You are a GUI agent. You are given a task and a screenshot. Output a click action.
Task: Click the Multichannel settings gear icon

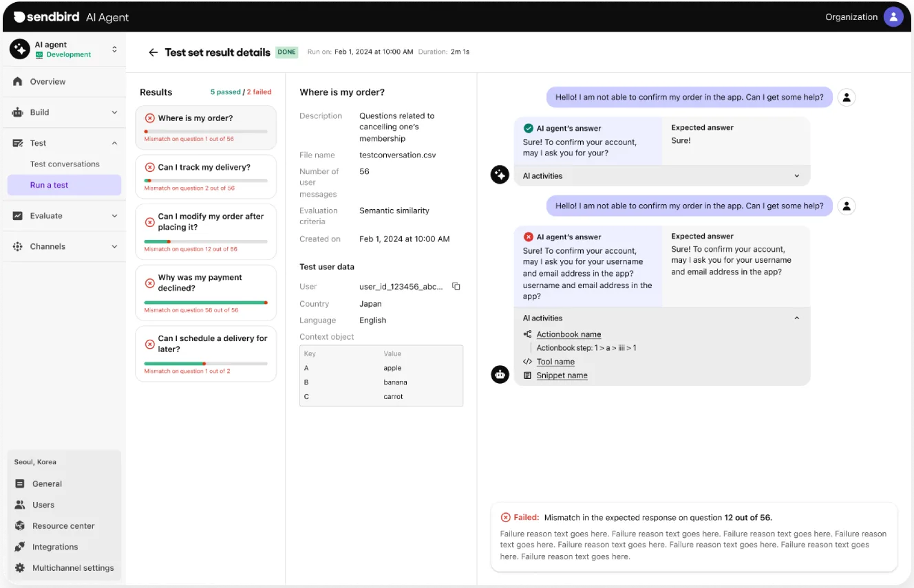(x=19, y=568)
